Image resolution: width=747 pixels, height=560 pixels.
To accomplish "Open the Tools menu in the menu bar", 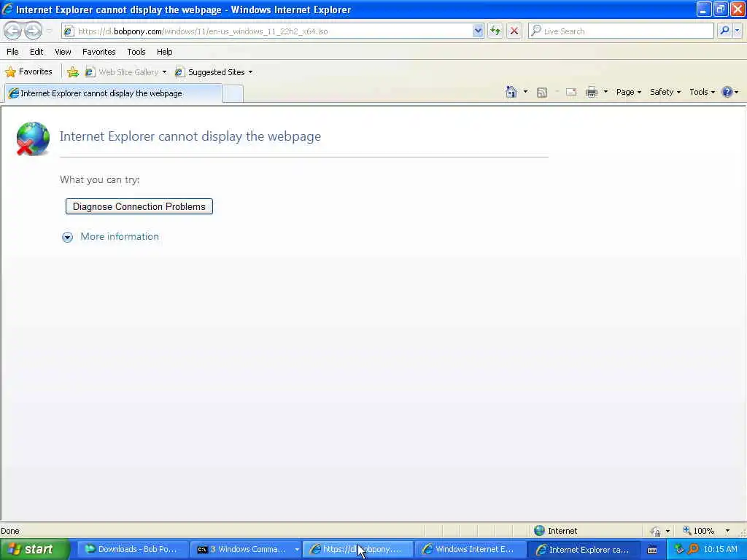I will (136, 52).
